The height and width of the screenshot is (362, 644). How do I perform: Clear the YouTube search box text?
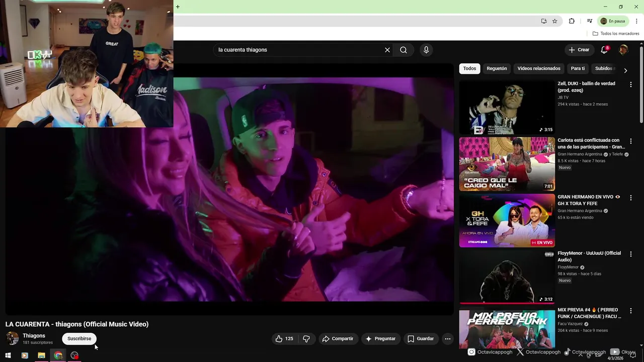coord(387,50)
